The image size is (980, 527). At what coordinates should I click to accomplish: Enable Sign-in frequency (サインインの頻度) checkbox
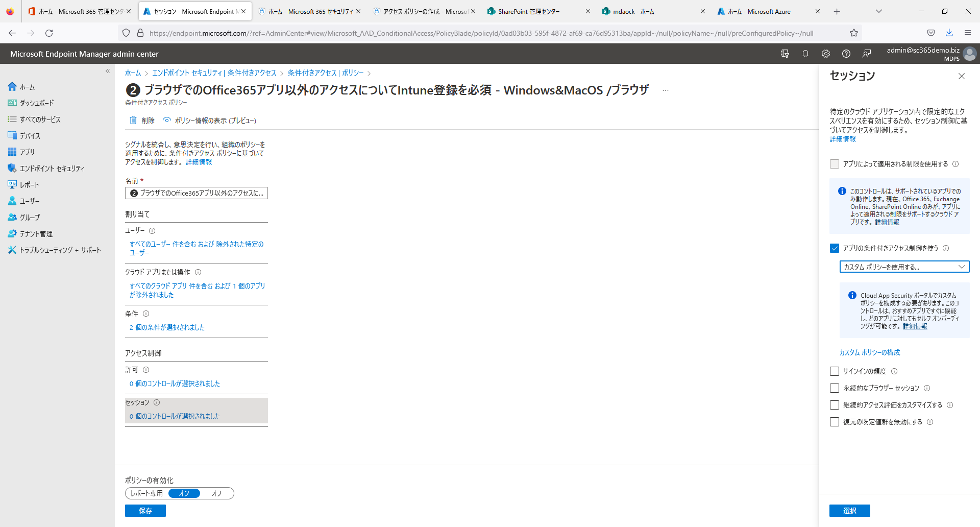835,371
